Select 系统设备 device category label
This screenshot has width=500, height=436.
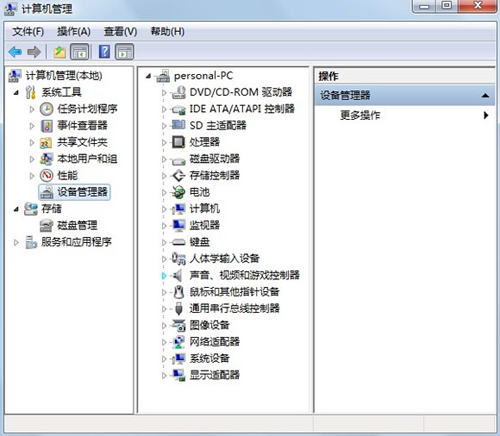[x=209, y=359]
